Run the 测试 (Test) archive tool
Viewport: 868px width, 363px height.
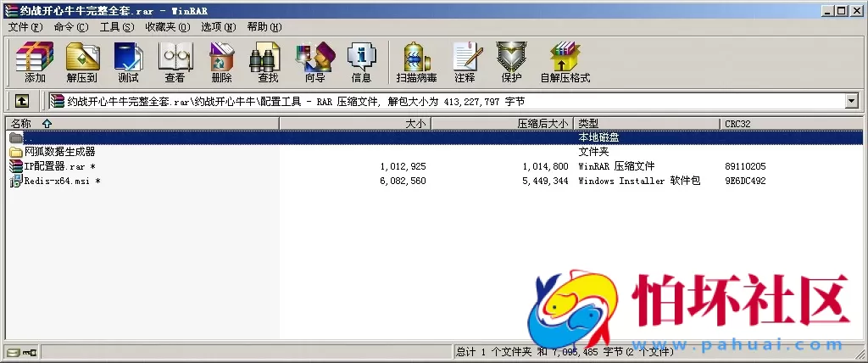pyautogui.click(x=129, y=57)
